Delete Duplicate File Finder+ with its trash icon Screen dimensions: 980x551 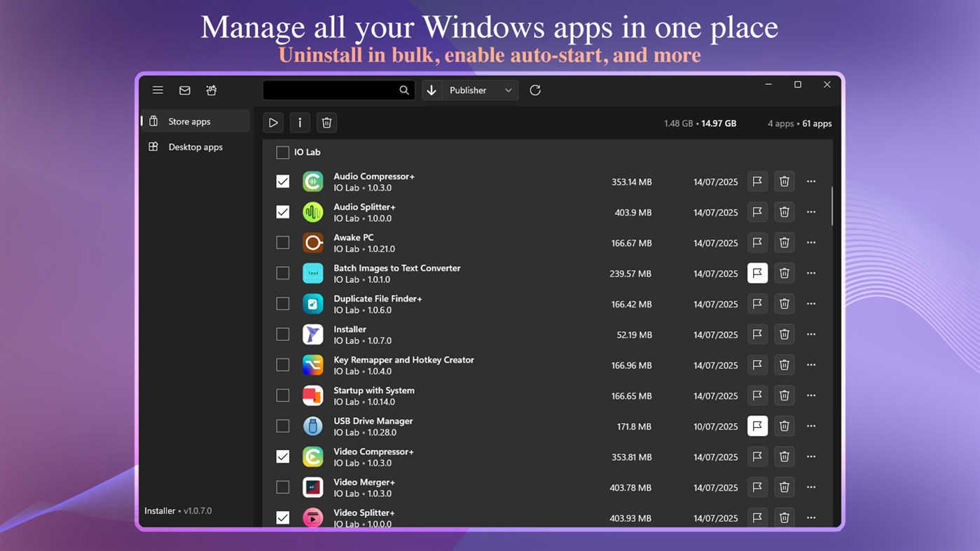(784, 303)
